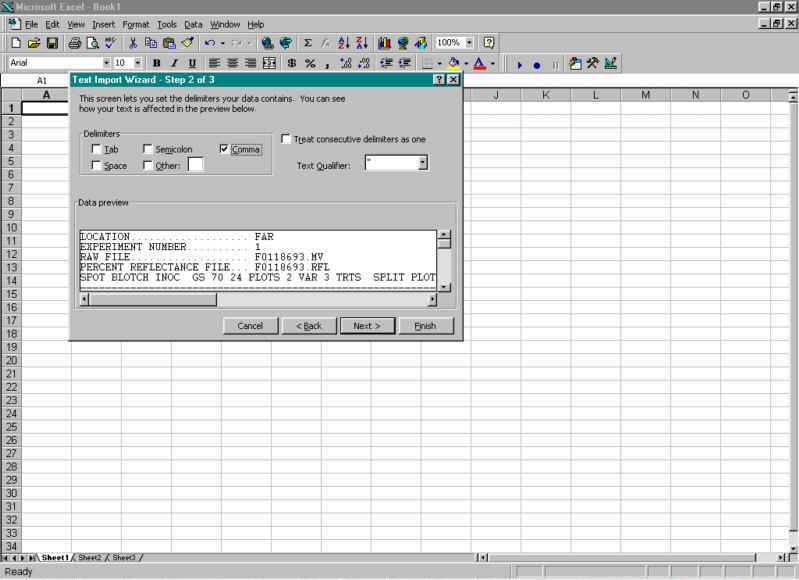Expand the Font Color dropdown arrow

coord(493,64)
